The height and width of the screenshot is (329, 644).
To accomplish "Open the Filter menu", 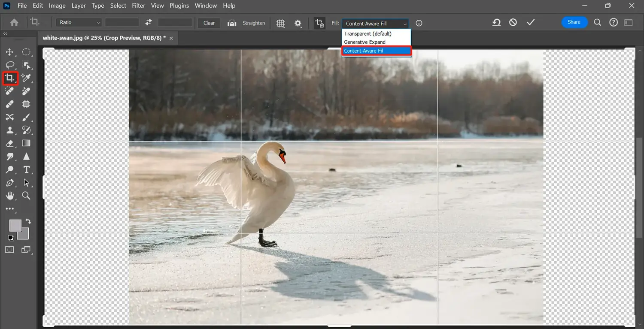I will tap(138, 6).
